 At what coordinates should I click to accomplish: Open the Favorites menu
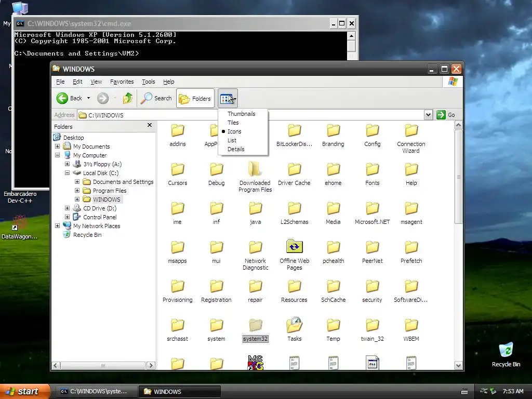122,82
